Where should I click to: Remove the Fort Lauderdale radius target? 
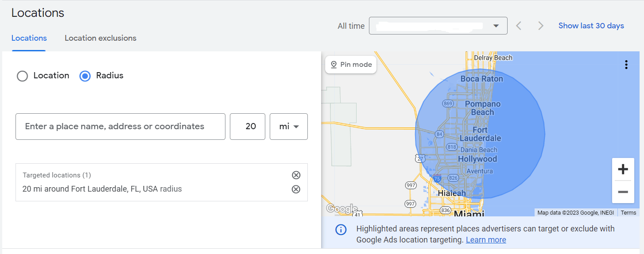pyautogui.click(x=296, y=189)
